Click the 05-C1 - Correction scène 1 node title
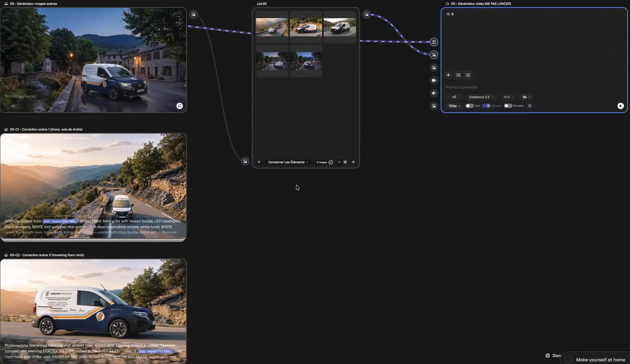This screenshot has height=364, width=630. [46, 129]
